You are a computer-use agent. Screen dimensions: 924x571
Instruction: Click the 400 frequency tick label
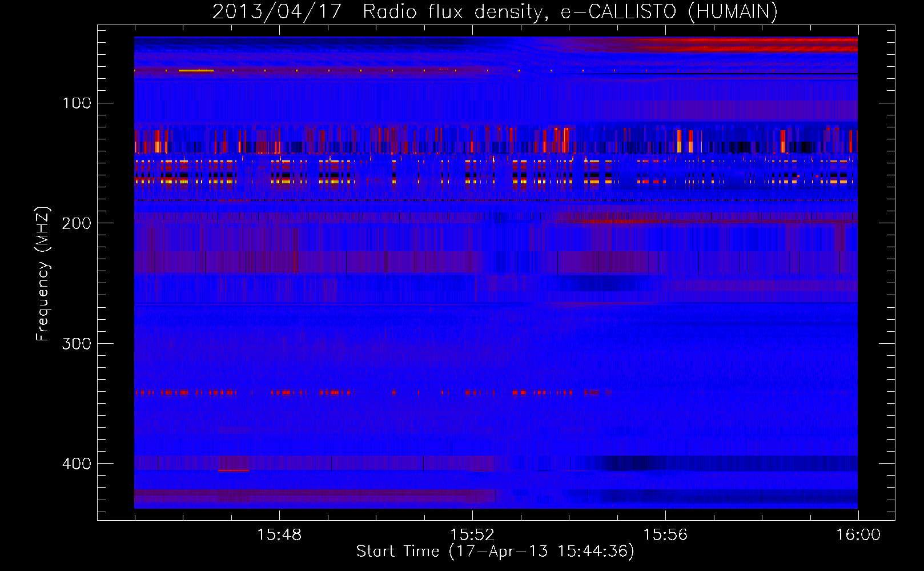[77, 464]
